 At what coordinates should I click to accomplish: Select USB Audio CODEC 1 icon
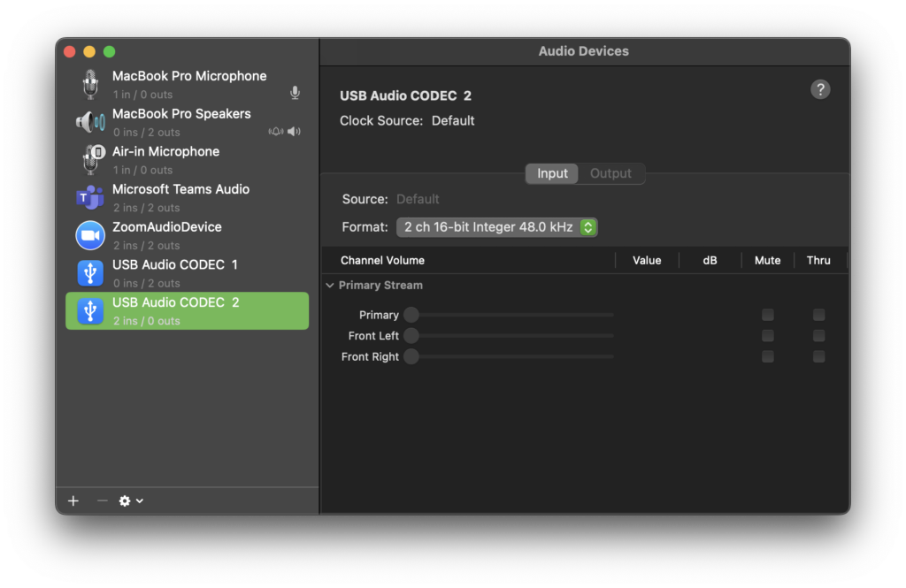coord(90,273)
